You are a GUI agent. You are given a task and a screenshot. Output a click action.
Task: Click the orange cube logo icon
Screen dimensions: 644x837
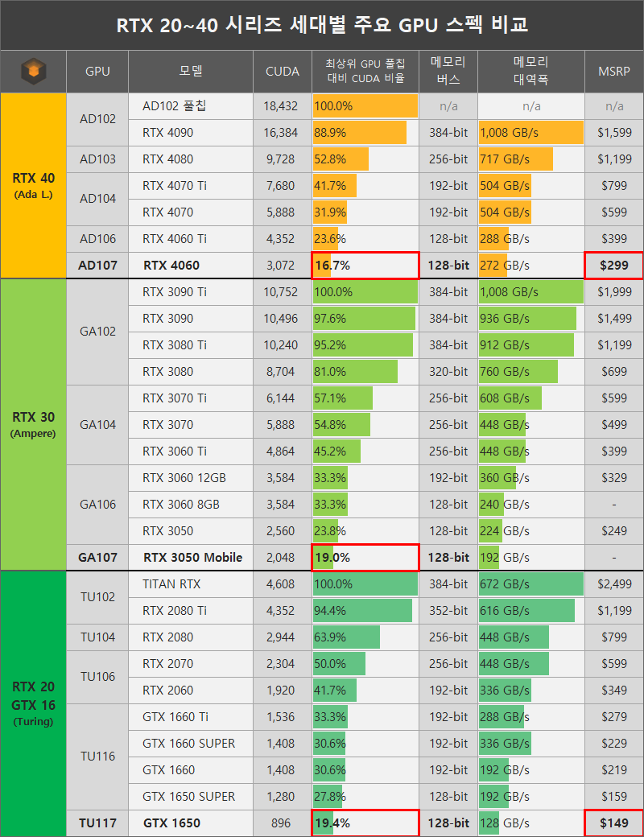pyautogui.click(x=33, y=72)
